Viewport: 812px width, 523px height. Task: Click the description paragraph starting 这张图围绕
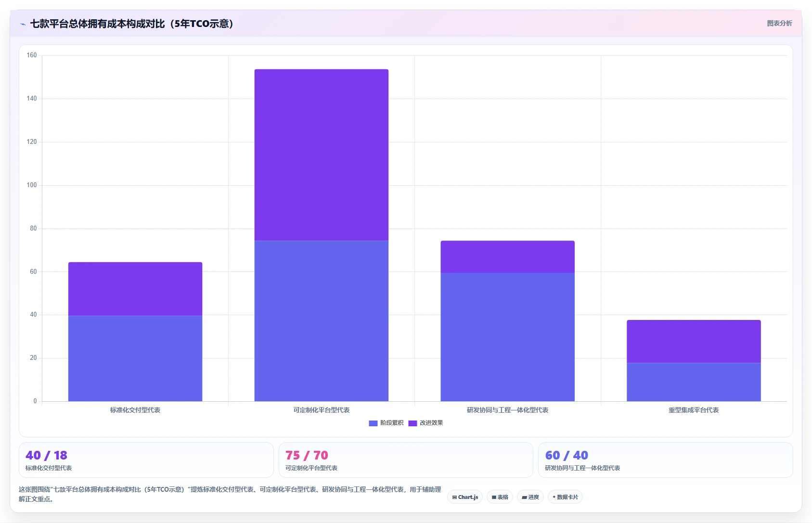[x=230, y=494]
